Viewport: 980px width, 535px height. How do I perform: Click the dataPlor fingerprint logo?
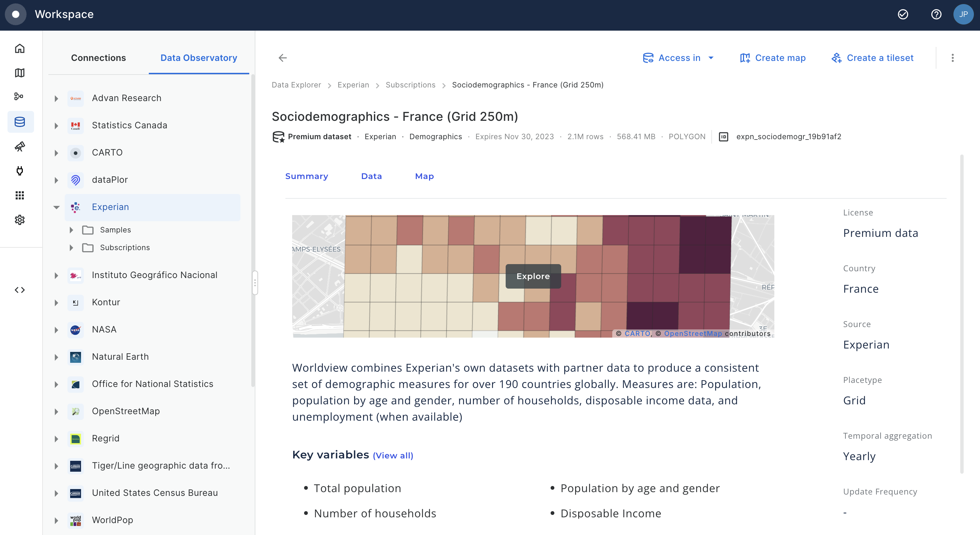pos(76,180)
